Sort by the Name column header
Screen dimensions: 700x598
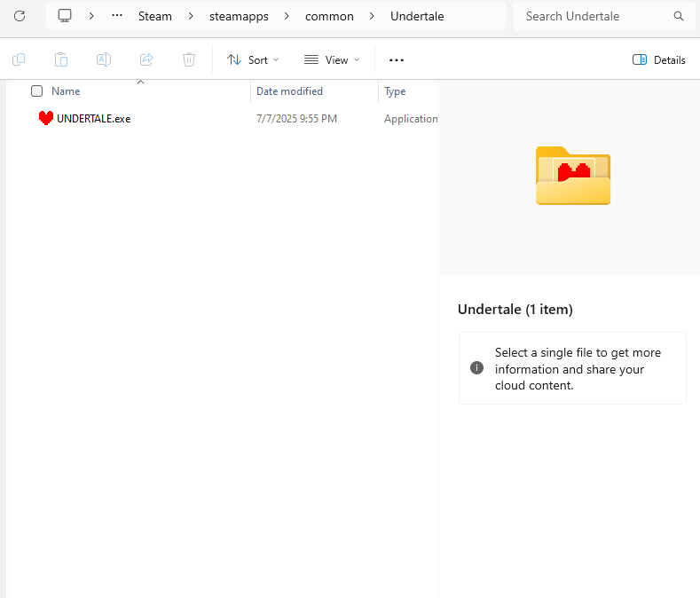pyautogui.click(x=66, y=91)
